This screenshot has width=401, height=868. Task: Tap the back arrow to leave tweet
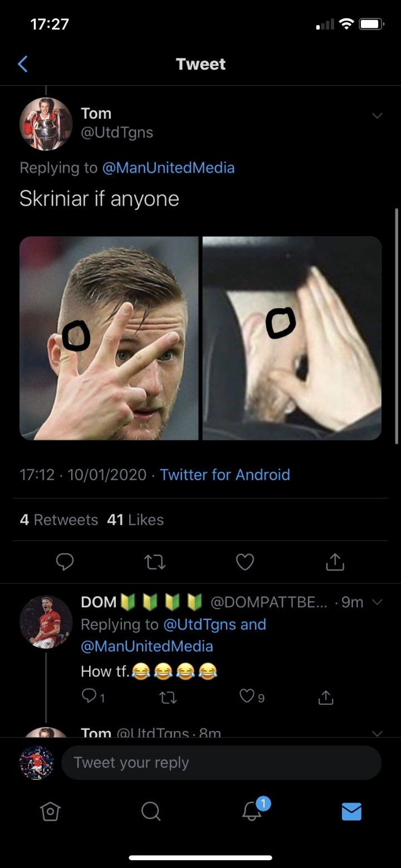pos(23,65)
